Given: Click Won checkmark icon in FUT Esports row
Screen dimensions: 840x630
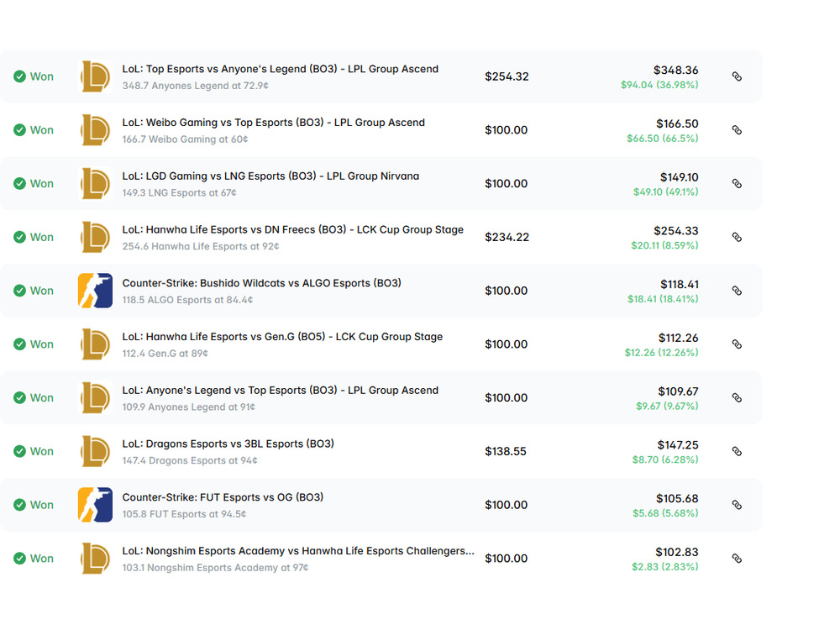Looking at the screenshot, I should point(20,505).
